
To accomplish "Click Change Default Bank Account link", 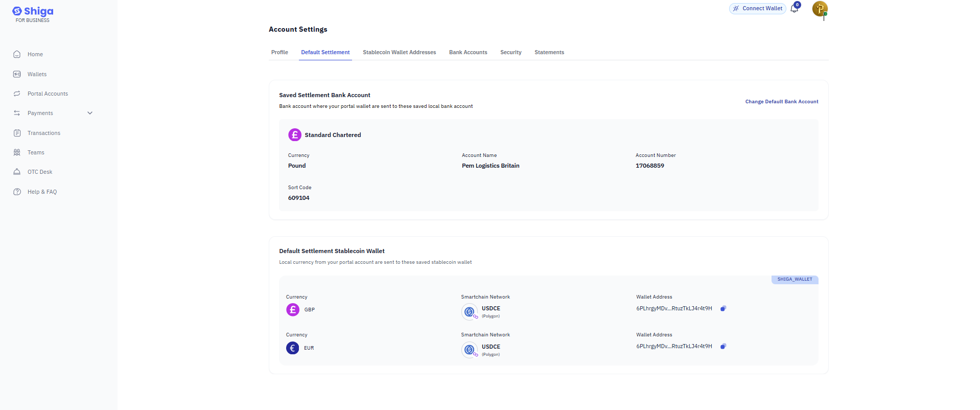I will click(x=782, y=102).
